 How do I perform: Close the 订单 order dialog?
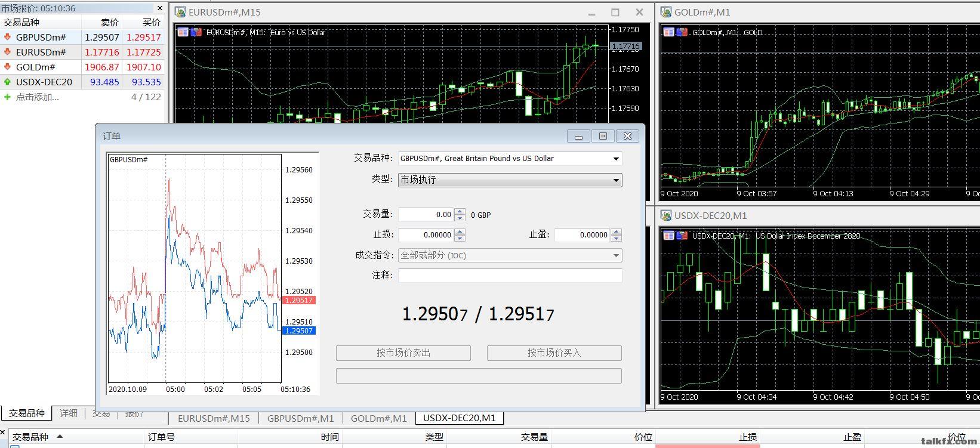[627, 136]
